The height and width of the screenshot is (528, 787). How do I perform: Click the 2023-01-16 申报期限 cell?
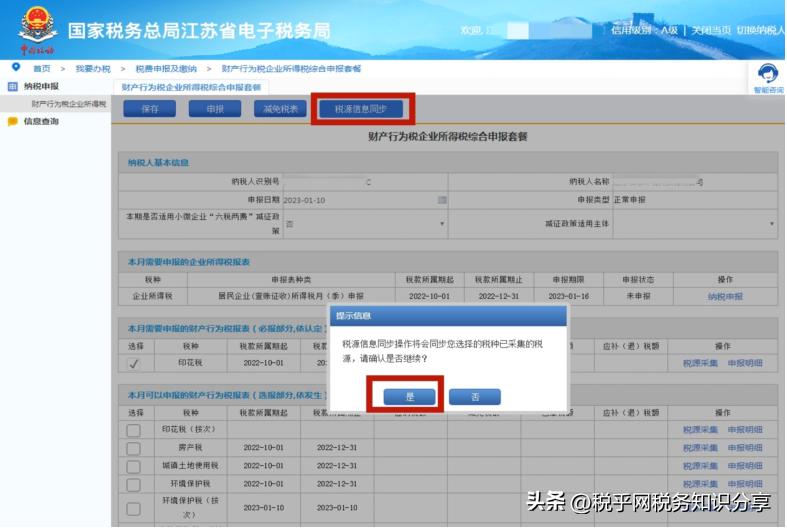[x=569, y=296]
